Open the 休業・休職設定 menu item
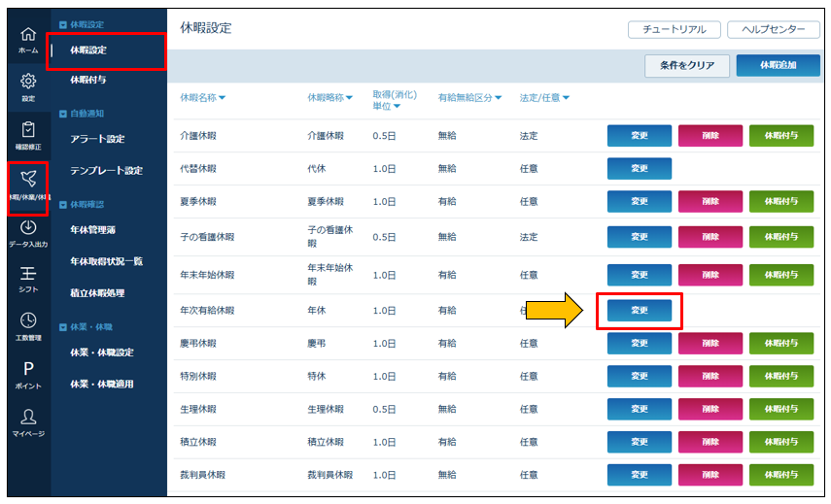831x504 pixels. click(102, 353)
